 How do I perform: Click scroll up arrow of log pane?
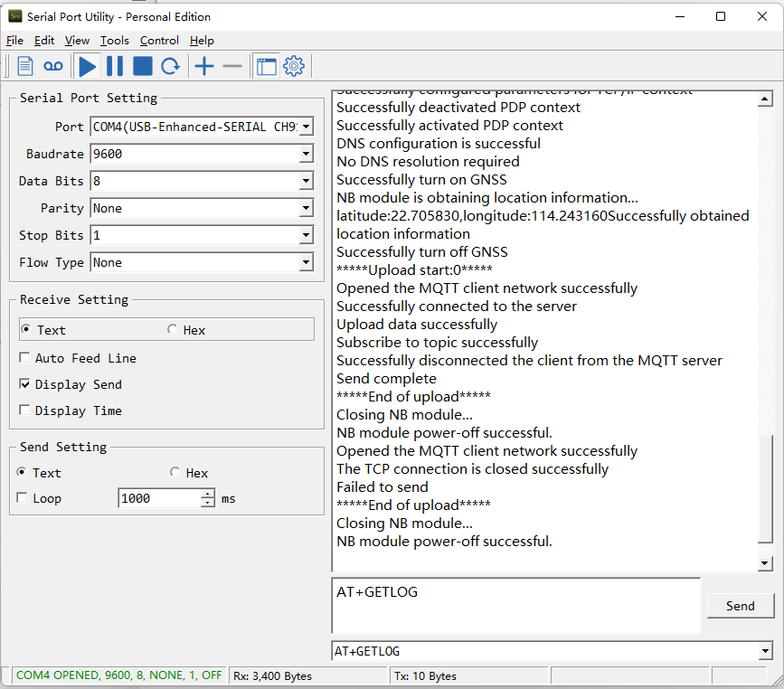point(764,99)
